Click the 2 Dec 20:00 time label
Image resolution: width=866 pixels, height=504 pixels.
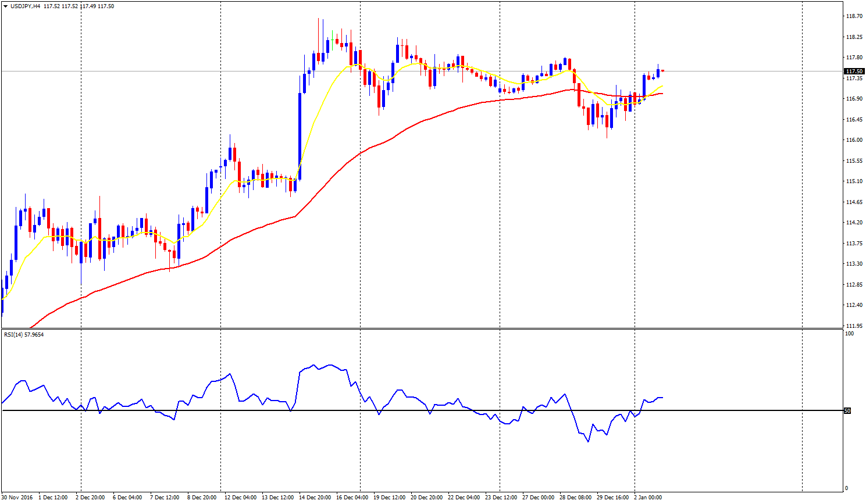(x=90, y=498)
